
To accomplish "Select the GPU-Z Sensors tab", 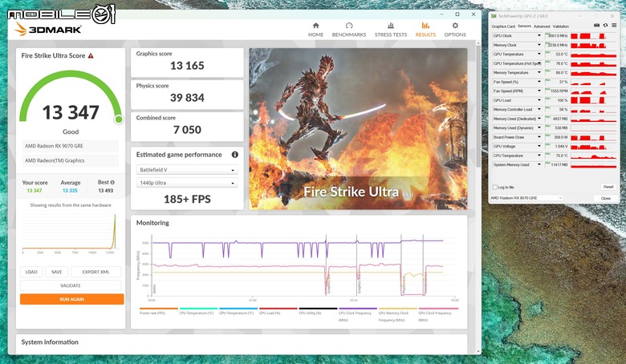I will tap(524, 26).
